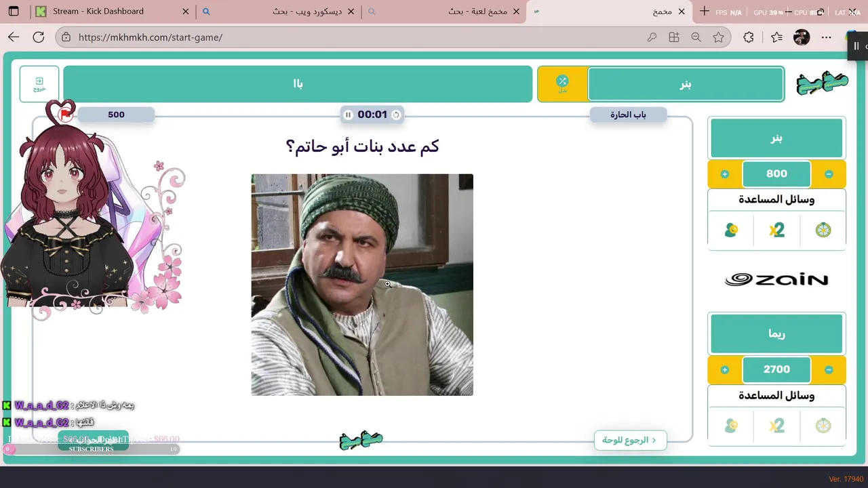Viewport: 868px width, 488px height.
Task: Decrease بنر team score with minus
Action: [829, 174]
